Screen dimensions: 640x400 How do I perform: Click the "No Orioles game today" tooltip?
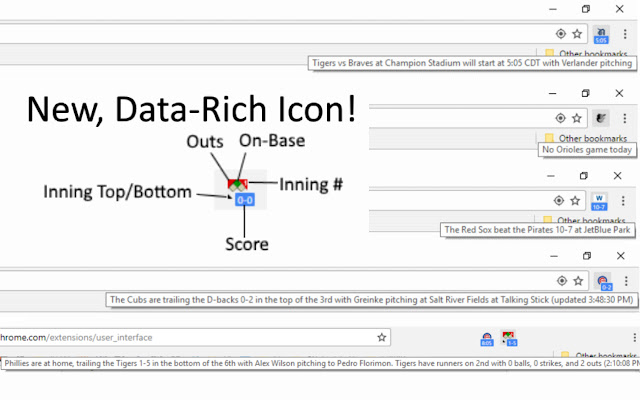point(587,150)
